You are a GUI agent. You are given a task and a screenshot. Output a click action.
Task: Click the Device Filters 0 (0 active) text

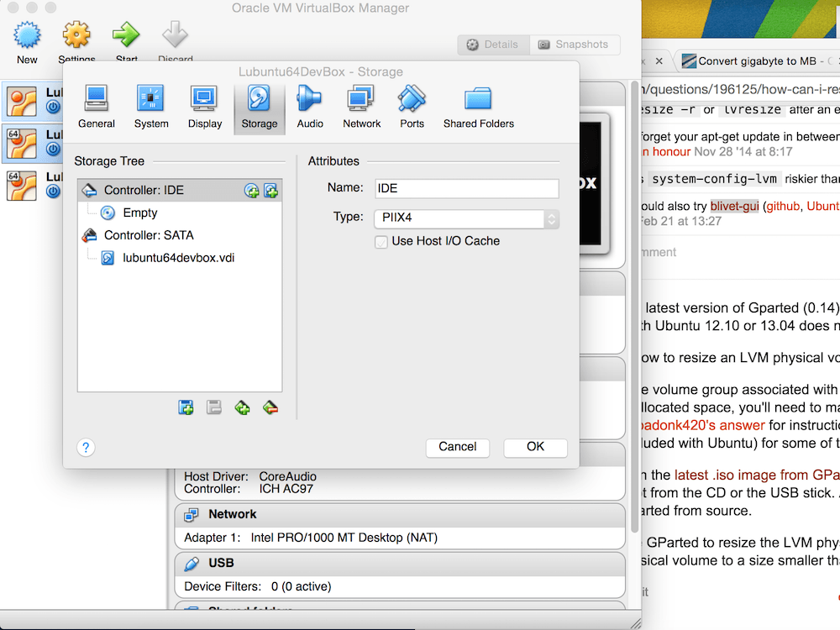point(258,586)
